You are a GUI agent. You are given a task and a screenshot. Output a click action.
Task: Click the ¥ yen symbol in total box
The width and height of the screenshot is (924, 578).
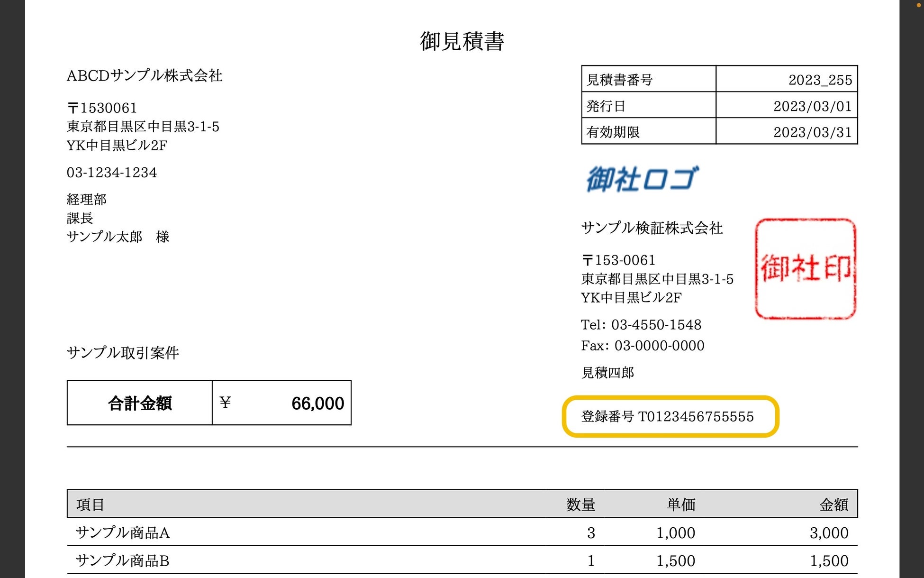point(225,403)
